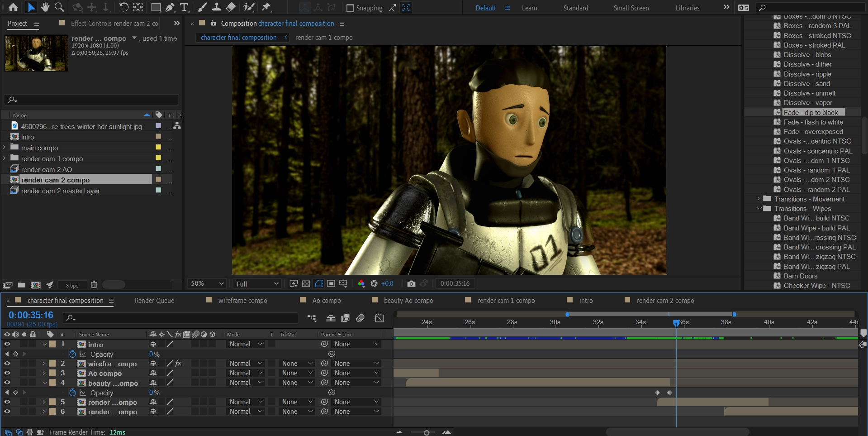Open blending Mode dropdown for intro layer
The image size is (868, 436).
(x=246, y=344)
